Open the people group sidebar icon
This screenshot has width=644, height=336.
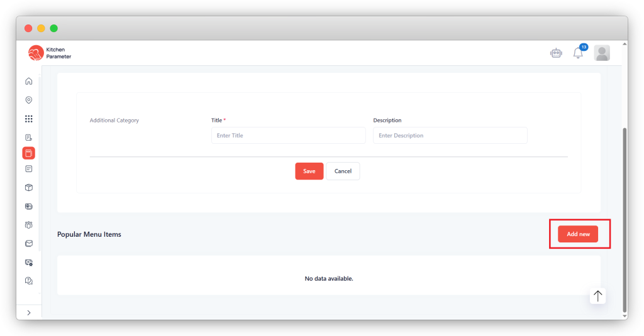tap(28, 225)
